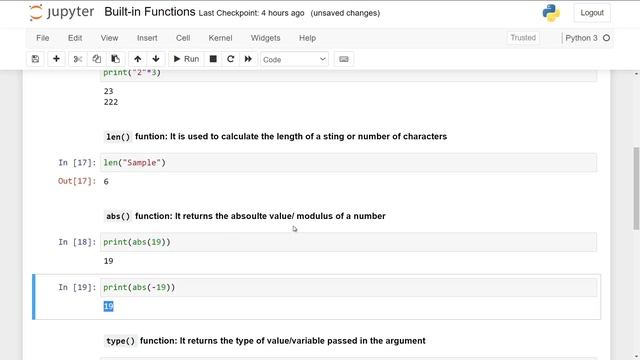Viewport: 640px width, 360px height.
Task: Click the notebook vertical scrollbar thumb
Action: coord(636,188)
